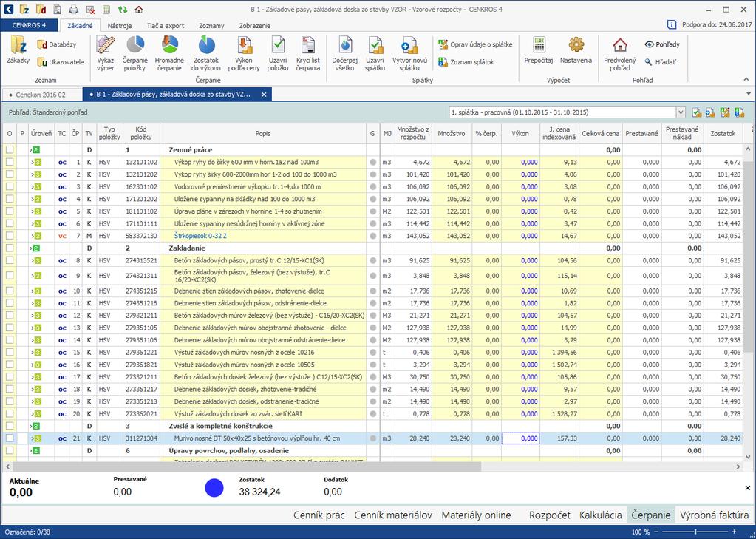Open Databázy from the ribbon
Image resolution: width=756 pixels, height=539 pixels.
(x=57, y=44)
